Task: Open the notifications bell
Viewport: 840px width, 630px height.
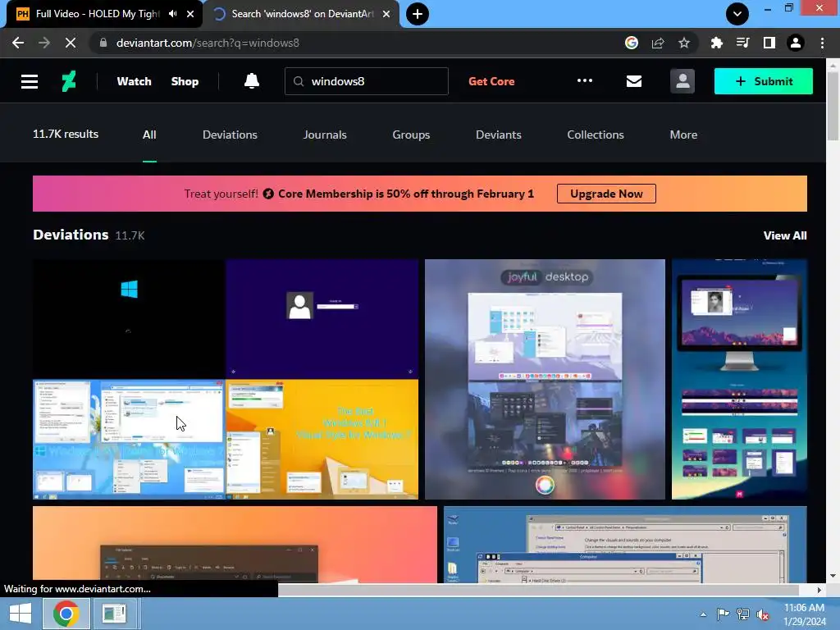Action: (251, 81)
